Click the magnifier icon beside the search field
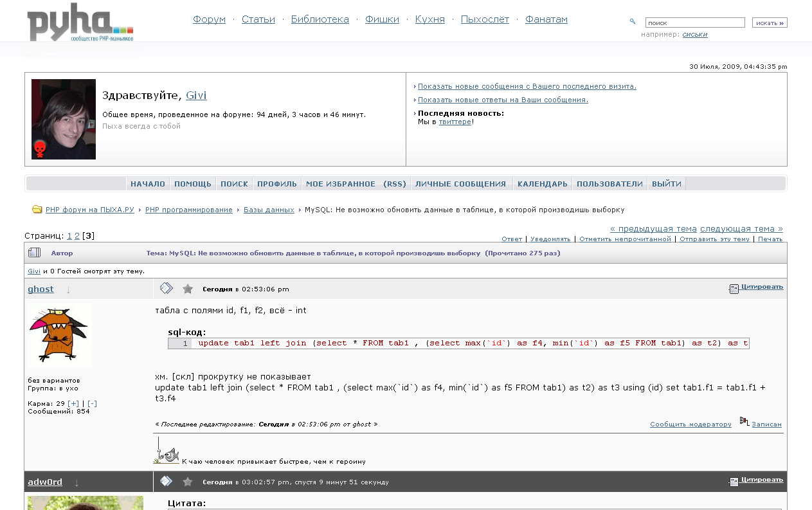The width and height of the screenshot is (812, 510). pyautogui.click(x=633, y=22)
